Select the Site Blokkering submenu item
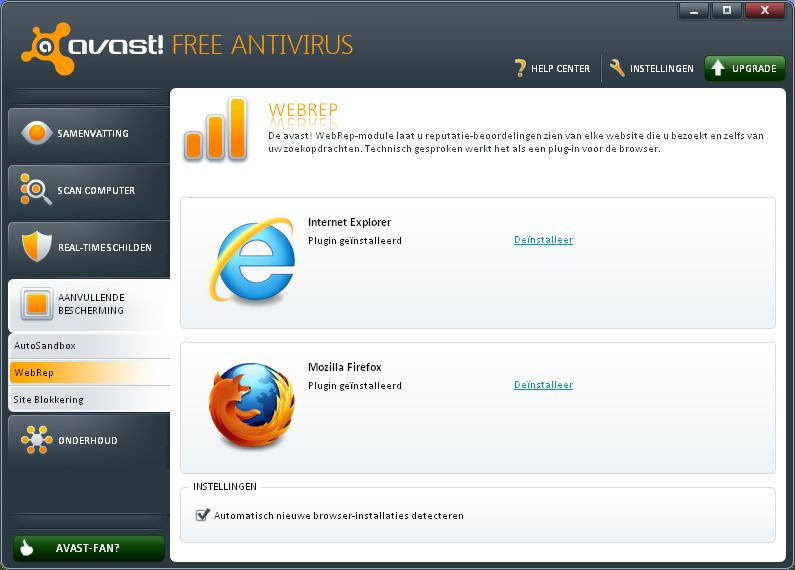 coord(89,399)
